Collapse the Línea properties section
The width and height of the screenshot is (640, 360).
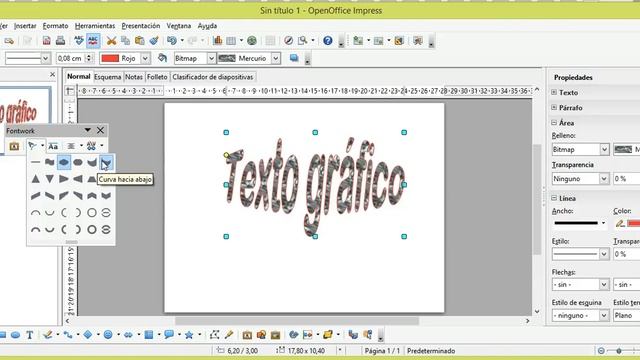554,198
